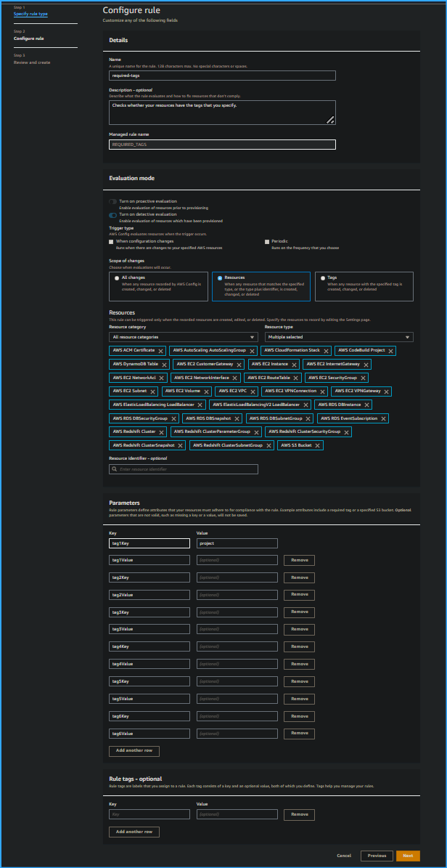Select the Resources scope radio
The height and width of the screenshot is (868, 447).
[220, 278]
